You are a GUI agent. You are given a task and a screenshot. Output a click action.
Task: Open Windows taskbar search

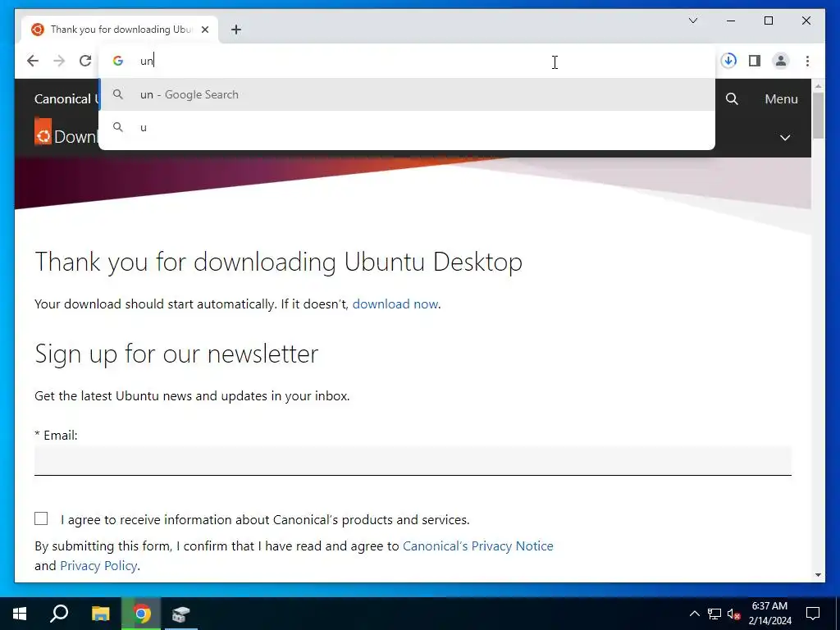click(x=59, y=614)
